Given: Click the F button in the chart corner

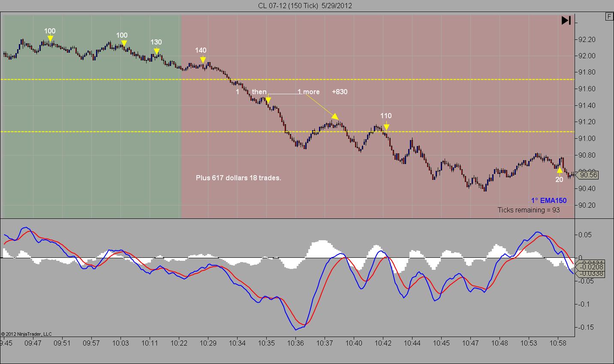Looking at the screenshot, I should pyautogui.click(x=609, y=17).
